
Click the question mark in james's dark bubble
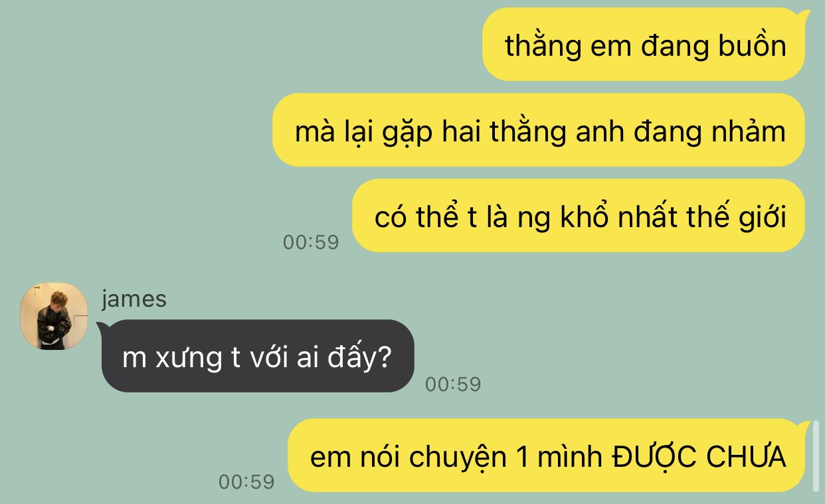point(383,359)
